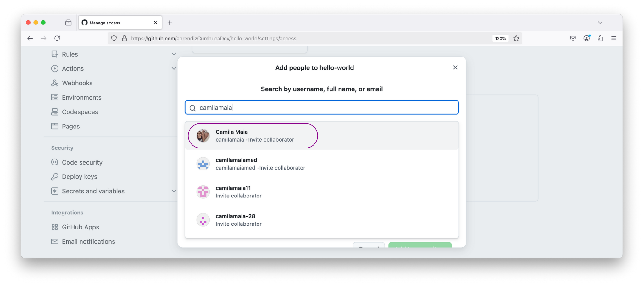This screenshot has width=644, height=286.
Task: Reload the page with refresh icon
Action: [x=57, y=38]
